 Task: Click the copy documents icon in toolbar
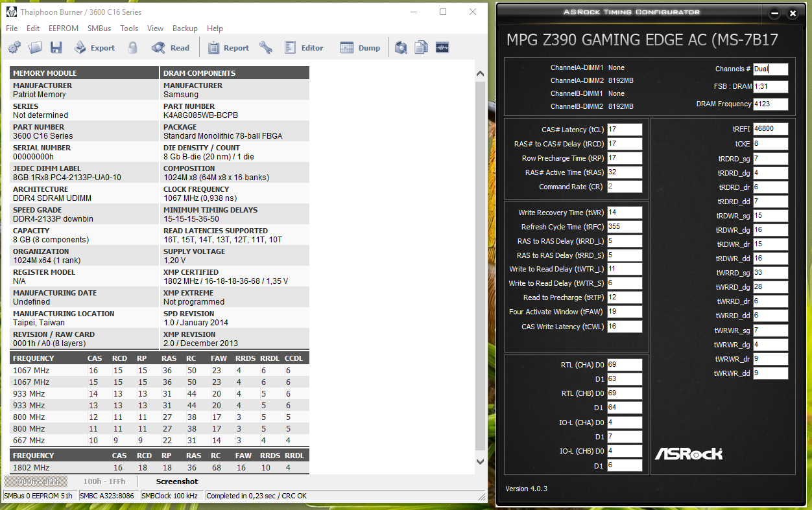click(x=422, y=47)
